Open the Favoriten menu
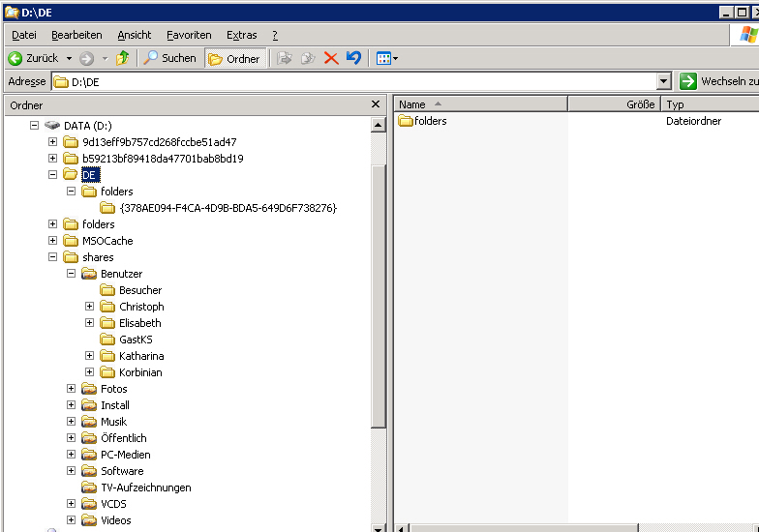This screenshot has width=759, height=532. tap(189, 35)
